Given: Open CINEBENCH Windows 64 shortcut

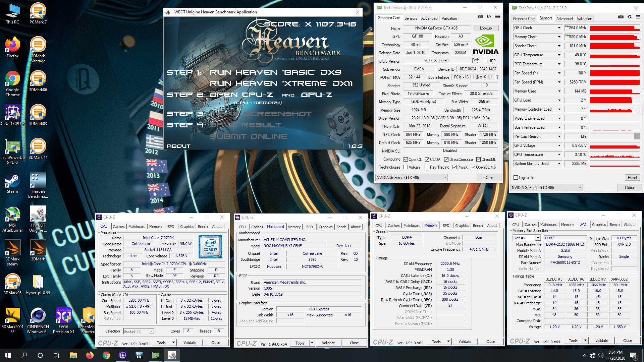Looking at the screenshot, I should 38,320.
